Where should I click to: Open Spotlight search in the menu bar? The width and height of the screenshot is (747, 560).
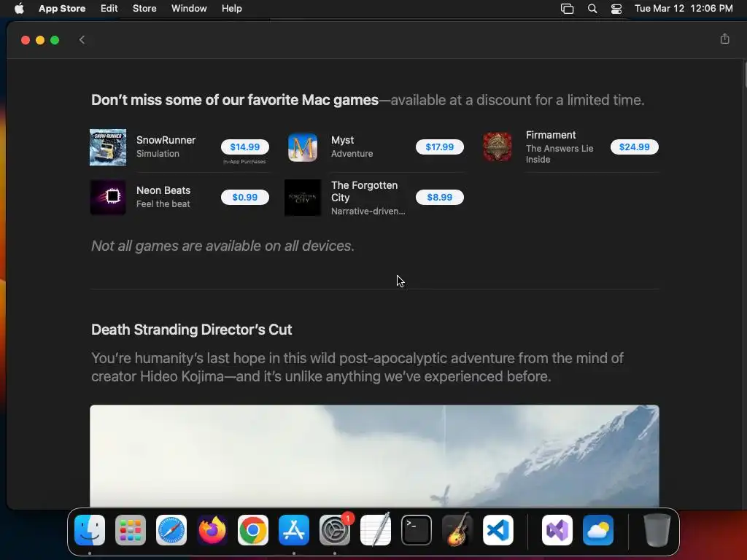592,9
